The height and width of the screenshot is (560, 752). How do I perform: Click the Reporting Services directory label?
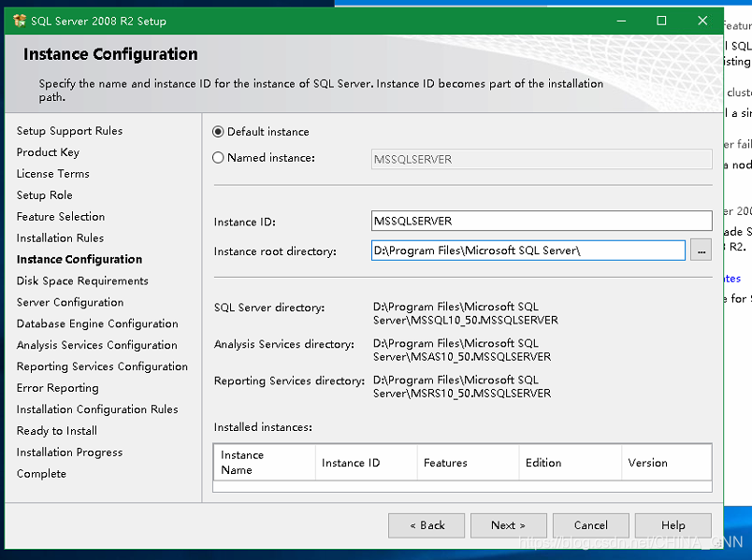(289, 381)
